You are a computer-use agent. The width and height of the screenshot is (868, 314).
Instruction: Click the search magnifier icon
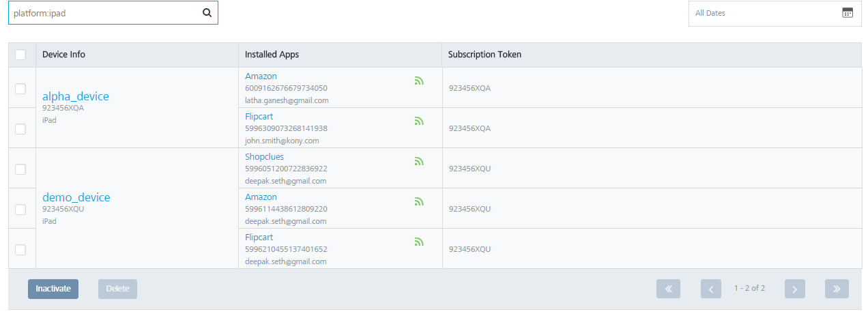pos(207,12)
